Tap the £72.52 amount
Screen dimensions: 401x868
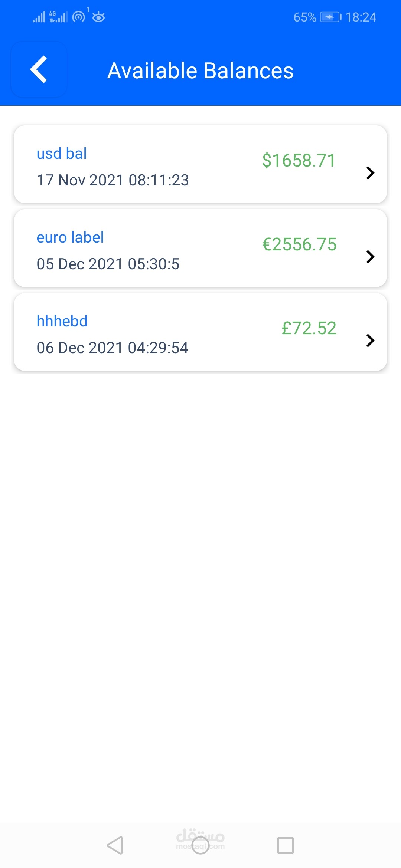pyautogui.click(x=309, y=328)
